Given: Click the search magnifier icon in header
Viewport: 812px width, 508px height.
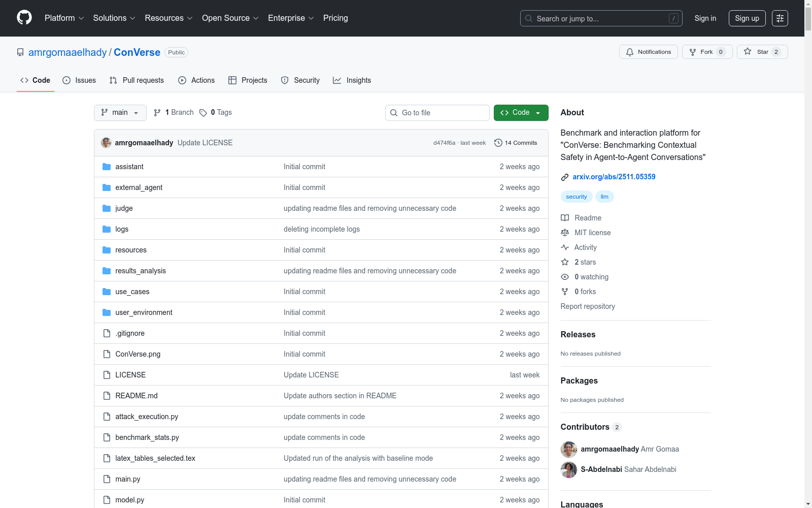Looking at the screenshot, I should tap(529, 18).
